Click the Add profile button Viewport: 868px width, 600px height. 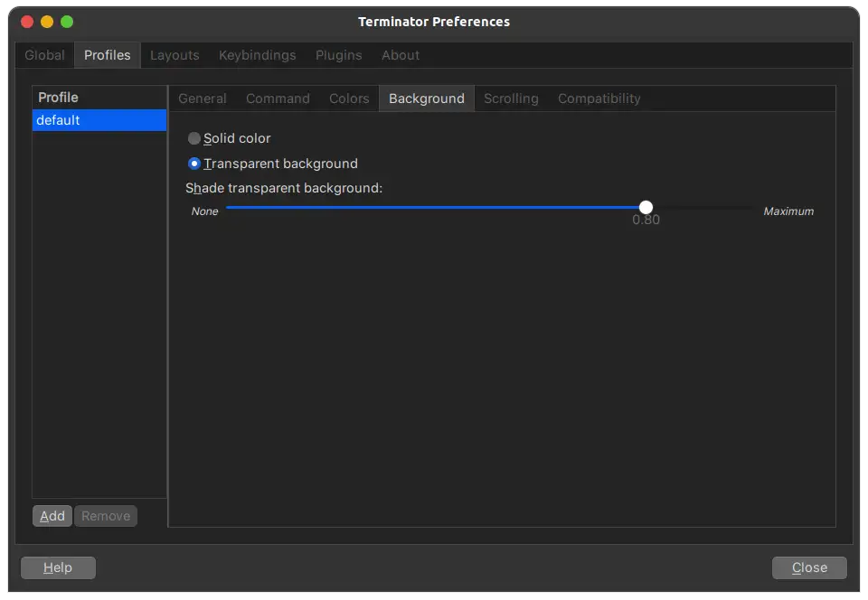(52, 516)
